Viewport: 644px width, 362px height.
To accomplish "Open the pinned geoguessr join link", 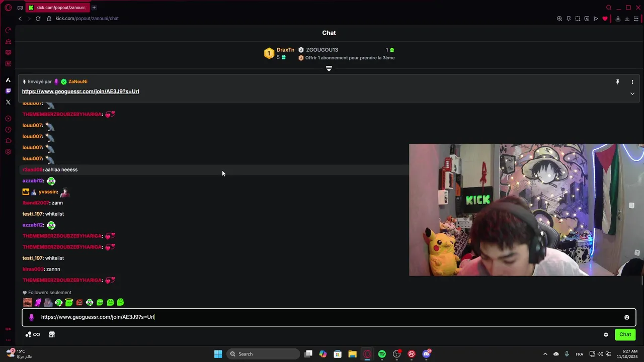I will click(80, 92).
